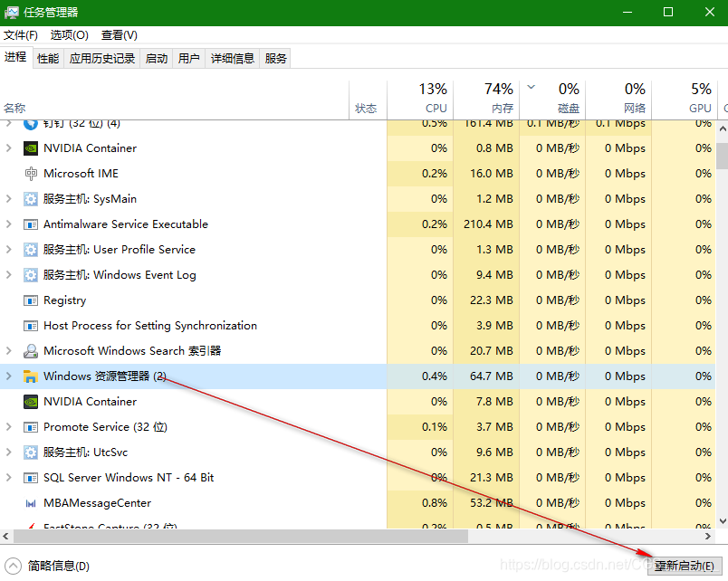This screenshot has width=728, height=581.
Task: Sort by the 状态 column header
Action: point(368,100)
